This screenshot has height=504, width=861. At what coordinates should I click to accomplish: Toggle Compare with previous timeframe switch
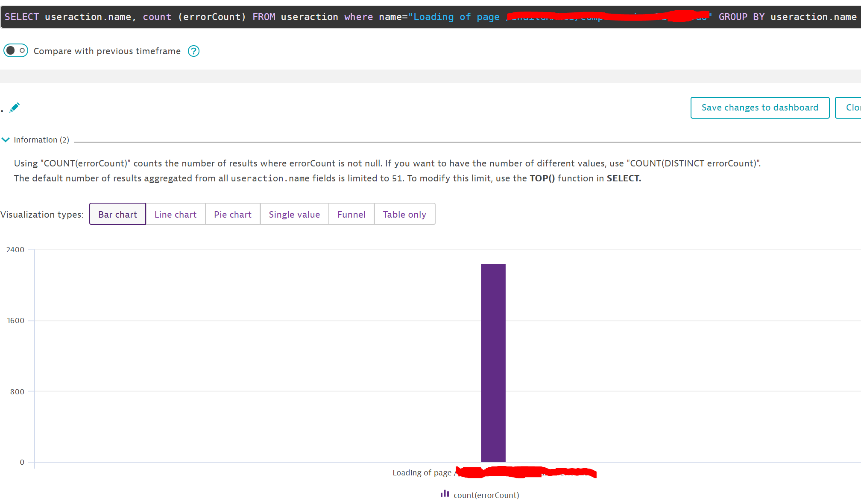point(16,51)
